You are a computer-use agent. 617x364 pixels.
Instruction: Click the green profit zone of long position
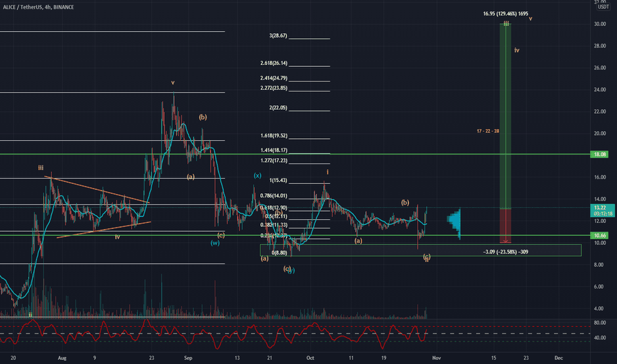pyautogui.click(x=506, y=116)
